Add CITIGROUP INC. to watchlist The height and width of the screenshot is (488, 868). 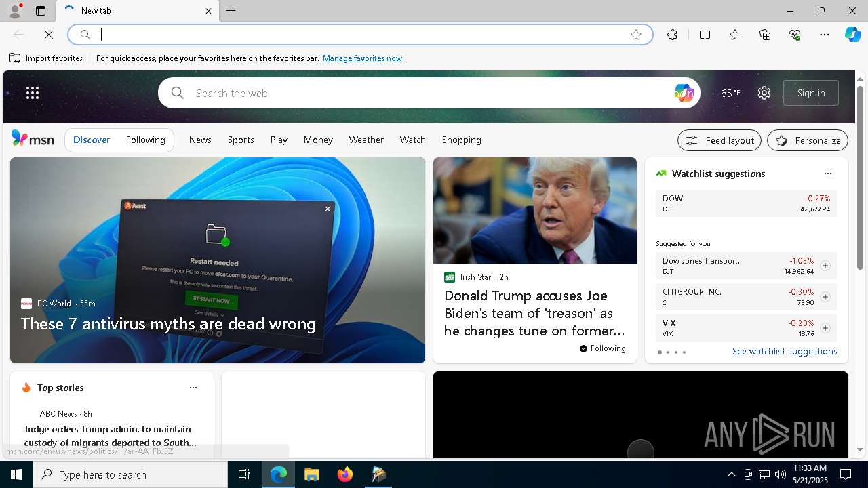click(825, 297)
